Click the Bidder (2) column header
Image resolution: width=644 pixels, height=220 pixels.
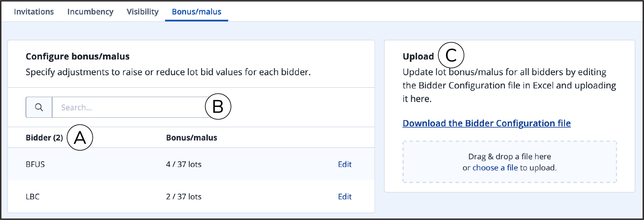(44, 138)
